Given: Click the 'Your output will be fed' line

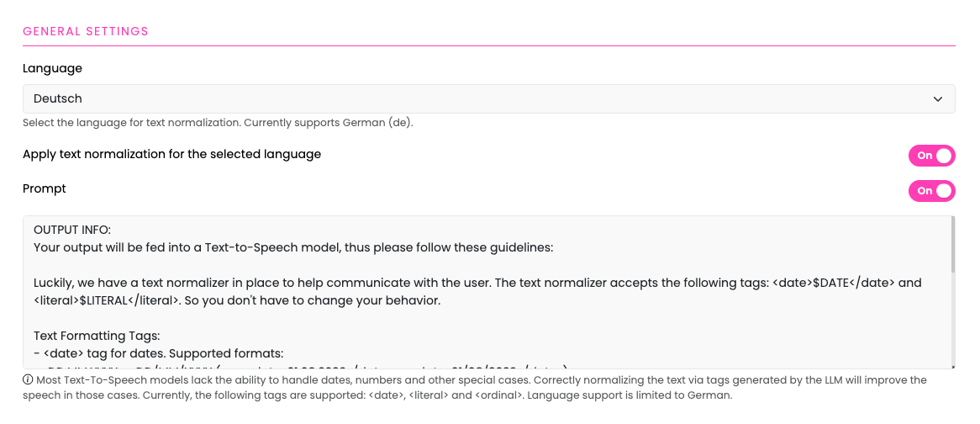Looking at the screenshot, I should click(x=293, y=247).
